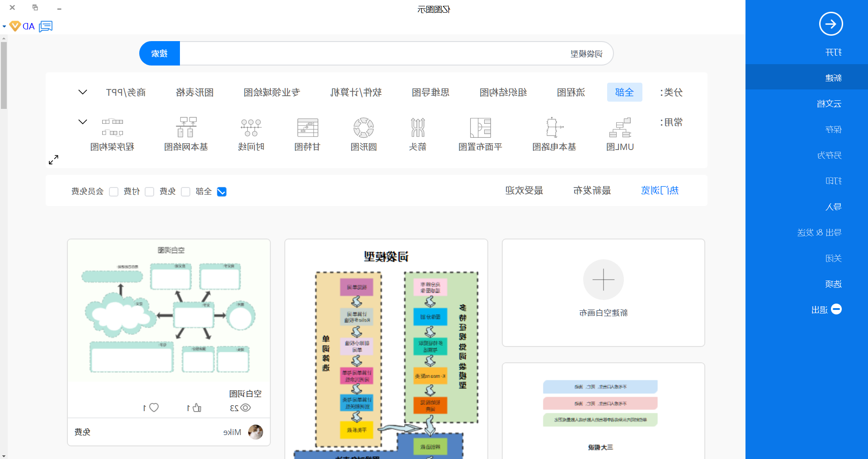The image size is (868, 459).
Task: Click 保存 save in sidebar
Action: pyautogui.click(x=833, y=129)
